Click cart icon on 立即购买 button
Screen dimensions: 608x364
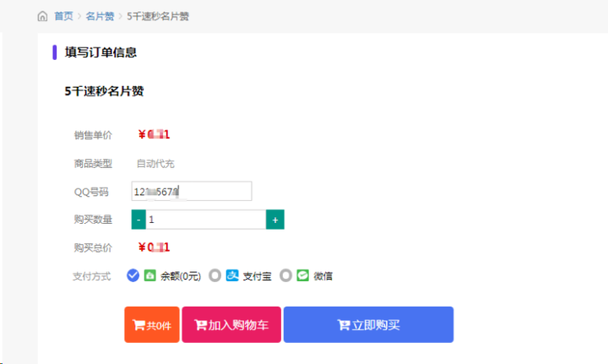tap(344, 325)
